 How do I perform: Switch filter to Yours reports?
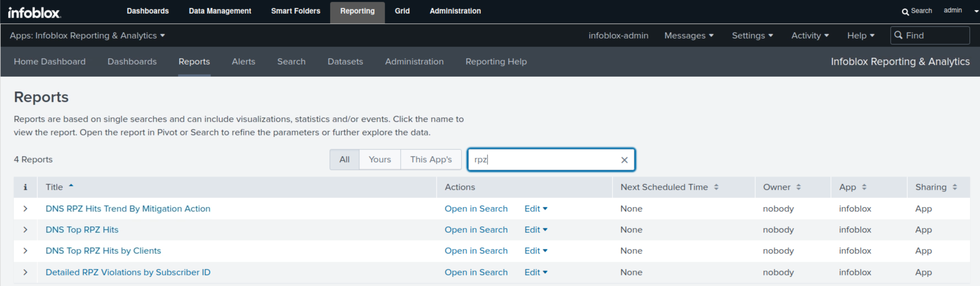tap(379, 159)
